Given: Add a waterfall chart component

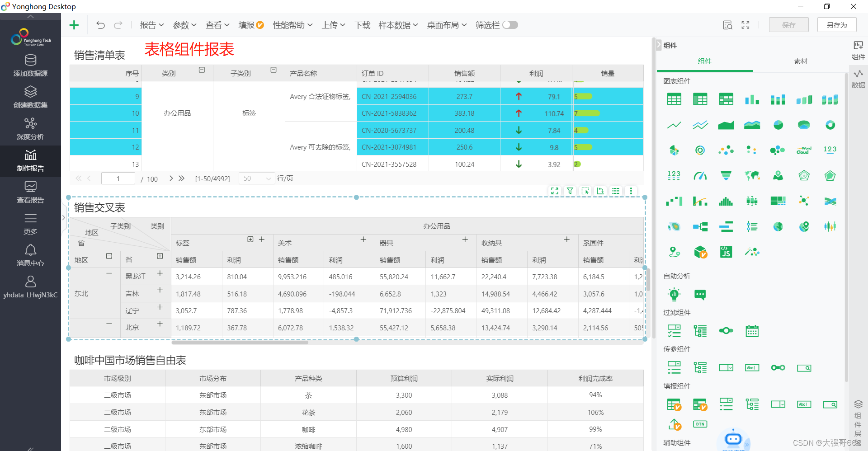Looking at the screenshot, I should (x=674, y=201).
